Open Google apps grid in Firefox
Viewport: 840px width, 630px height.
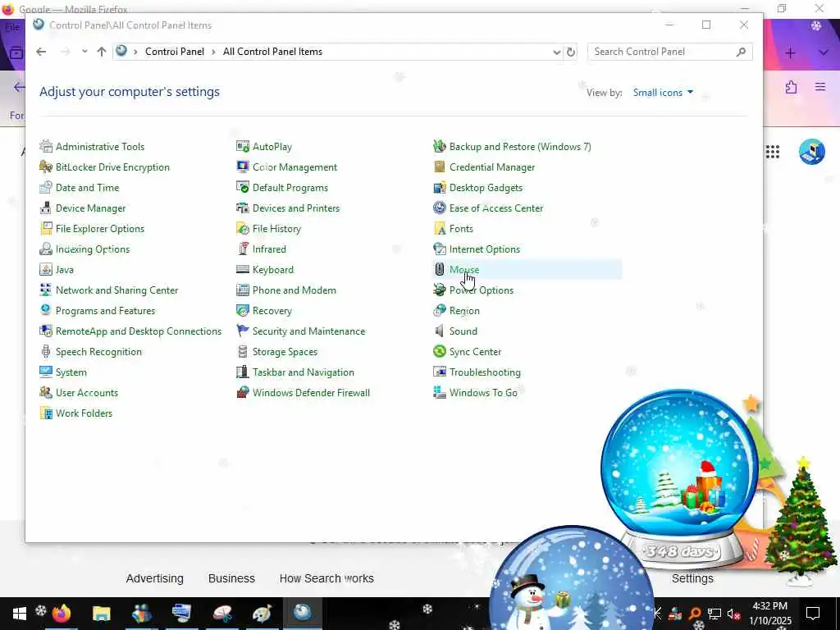tap(773, 152)
